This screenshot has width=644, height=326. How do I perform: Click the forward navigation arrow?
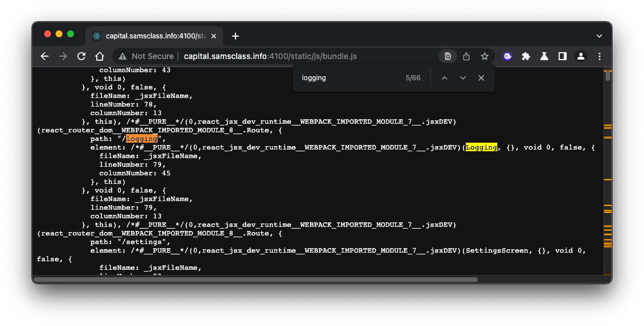pyautogui.click(x=63, y=56)
